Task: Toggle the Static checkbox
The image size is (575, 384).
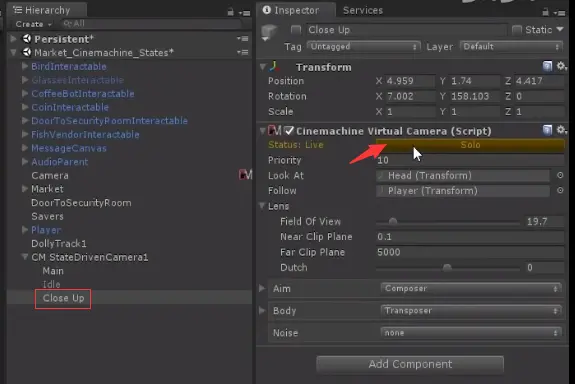Action: coord(517,29)
